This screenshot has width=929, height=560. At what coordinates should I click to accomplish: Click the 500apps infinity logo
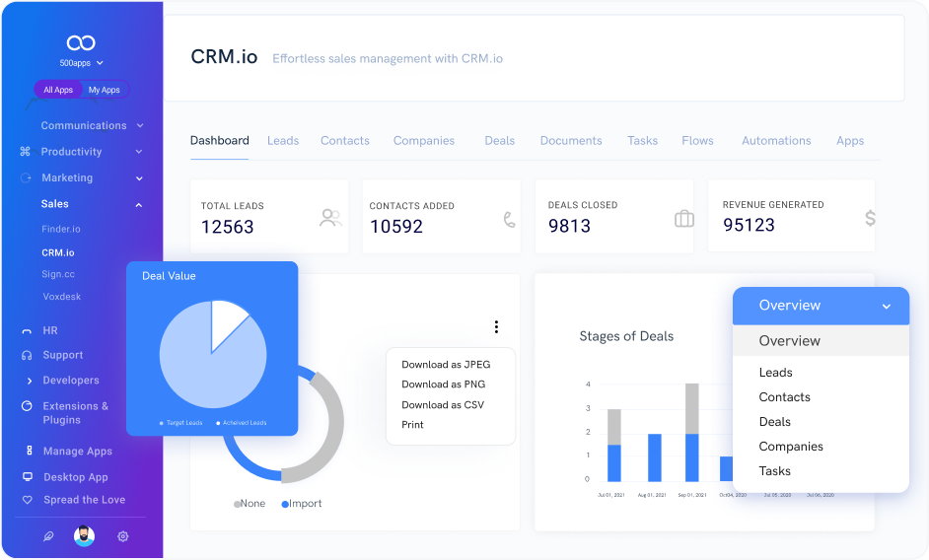click(x=81, y=42)
